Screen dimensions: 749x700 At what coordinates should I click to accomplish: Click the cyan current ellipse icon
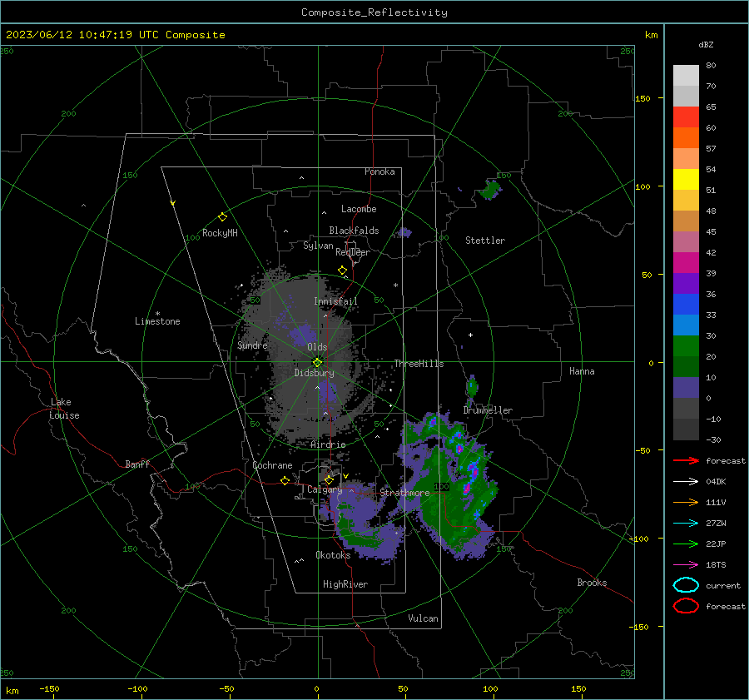[x=686, y=585]
